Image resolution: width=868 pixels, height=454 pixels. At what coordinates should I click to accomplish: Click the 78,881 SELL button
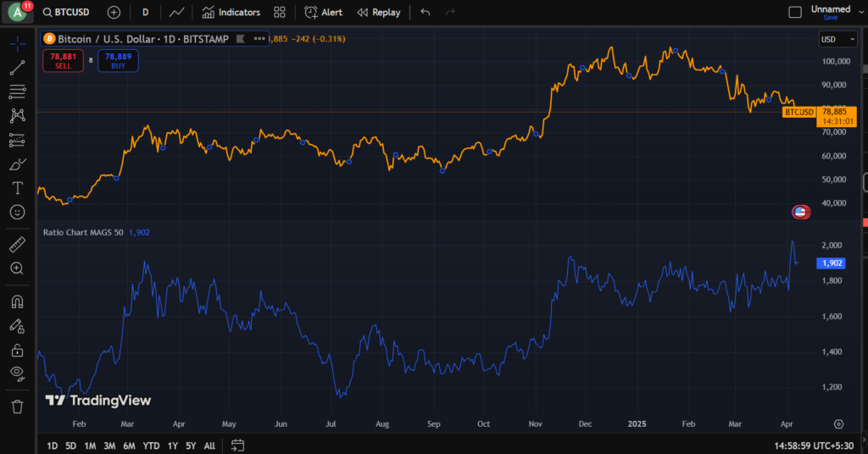(63, 61)
